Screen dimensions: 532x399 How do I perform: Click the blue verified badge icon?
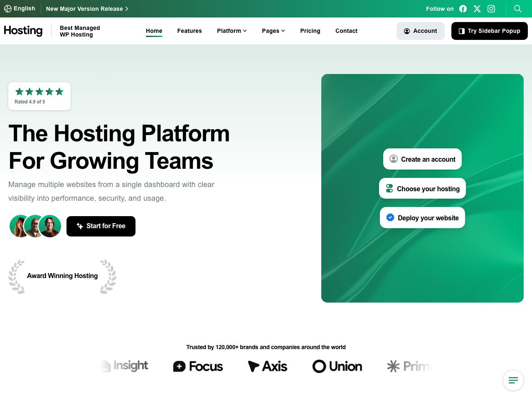[x=390, y=217]
